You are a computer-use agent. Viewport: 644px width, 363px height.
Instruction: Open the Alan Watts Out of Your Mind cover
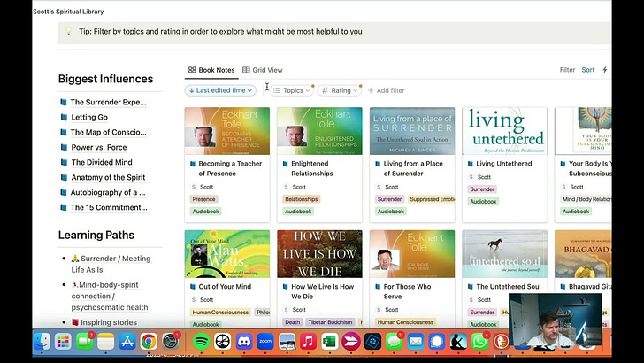tap(227, 254)
